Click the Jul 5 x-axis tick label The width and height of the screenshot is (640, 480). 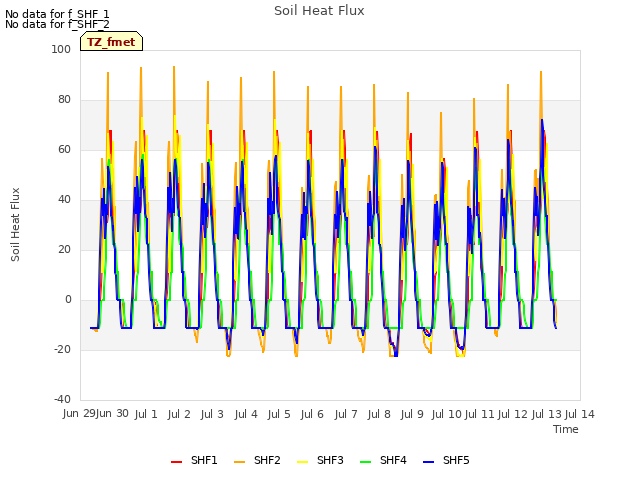(x=279, y=414)
